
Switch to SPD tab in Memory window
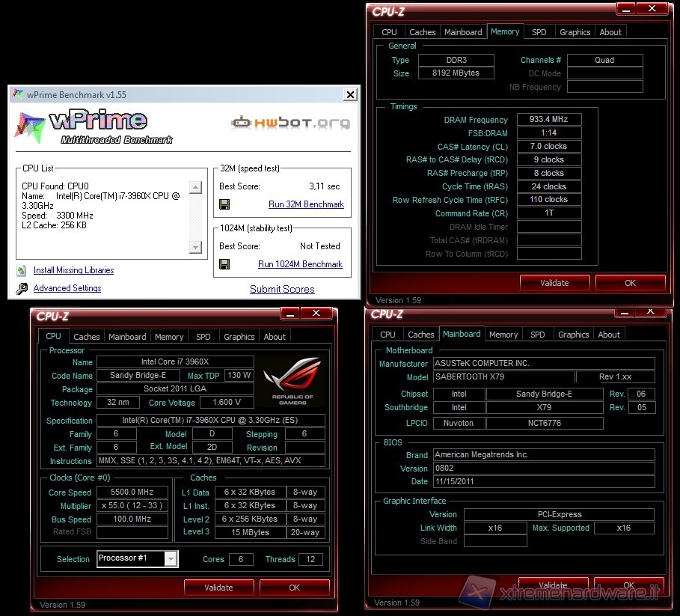[x=539, y=32]
